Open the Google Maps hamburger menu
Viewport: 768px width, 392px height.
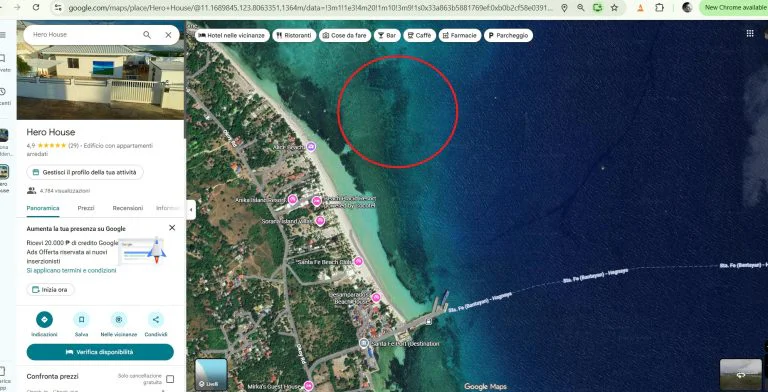pyautogui.click(x=2, y=35)
